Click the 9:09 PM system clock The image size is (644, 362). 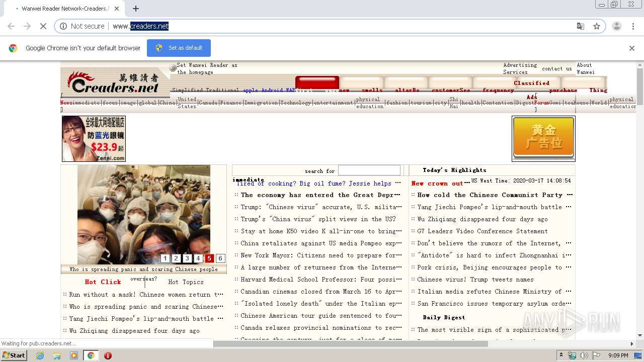tap(618, 355)
